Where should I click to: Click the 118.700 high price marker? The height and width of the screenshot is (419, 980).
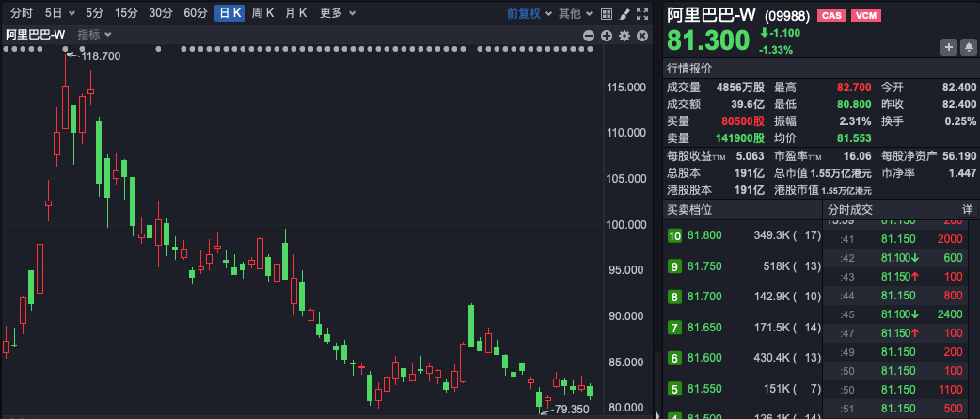pos(101,56)
